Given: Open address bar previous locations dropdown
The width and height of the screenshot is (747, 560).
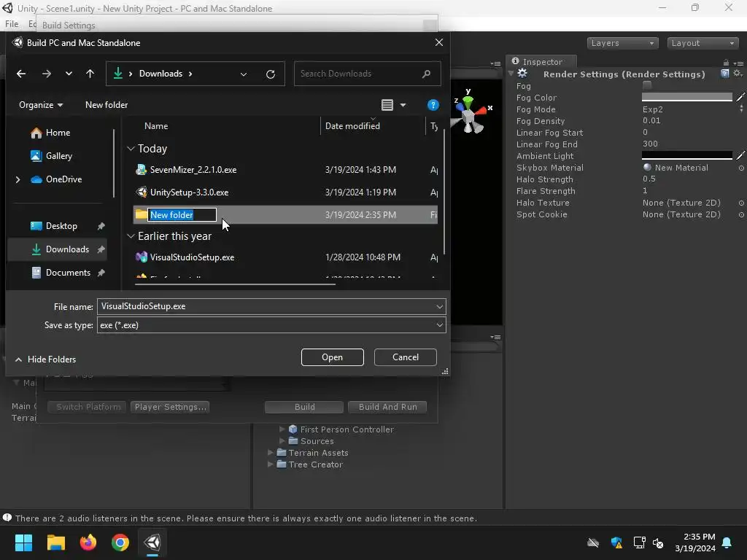Looking at the screenshot, I should point(244,74).
